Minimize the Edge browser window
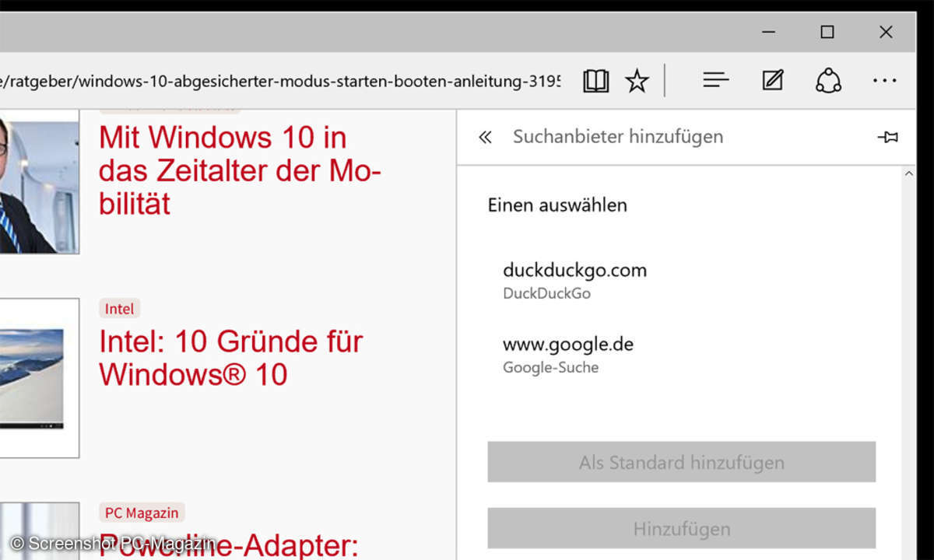Image resolution: width=934 pixels, height=560 pixels. coord(769,32)
